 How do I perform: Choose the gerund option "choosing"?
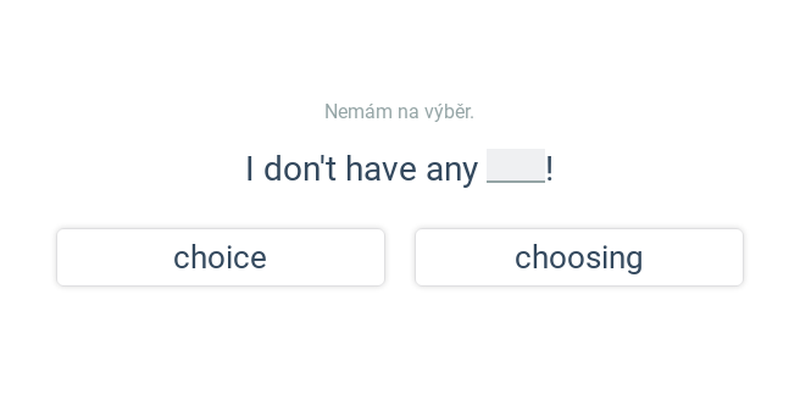(578, 257)
